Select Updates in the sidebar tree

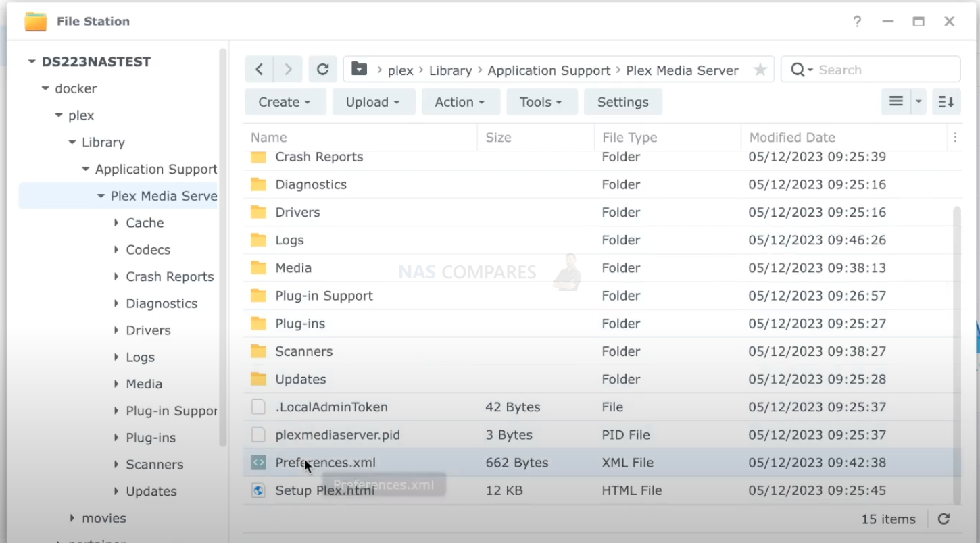pyautogui.click(x=151, y=491)
